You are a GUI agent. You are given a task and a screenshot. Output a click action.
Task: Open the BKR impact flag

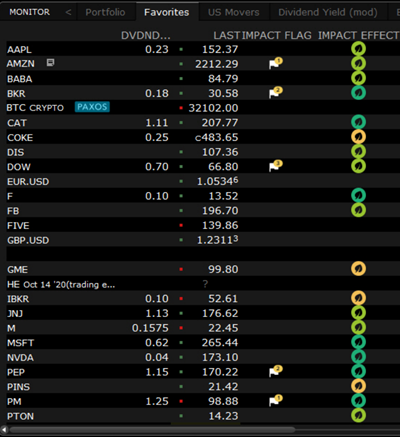pyautogui.click(x=275, y=92)
